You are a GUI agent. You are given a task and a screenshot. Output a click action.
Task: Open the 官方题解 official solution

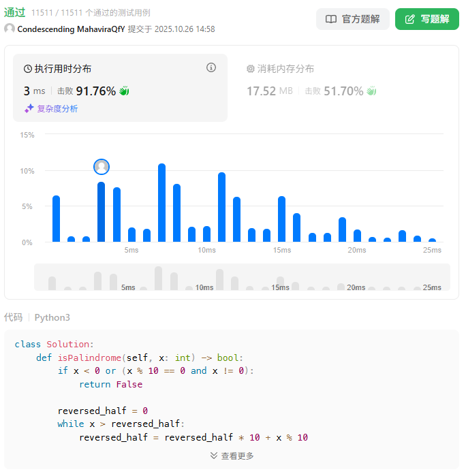[x=352, y=19]
